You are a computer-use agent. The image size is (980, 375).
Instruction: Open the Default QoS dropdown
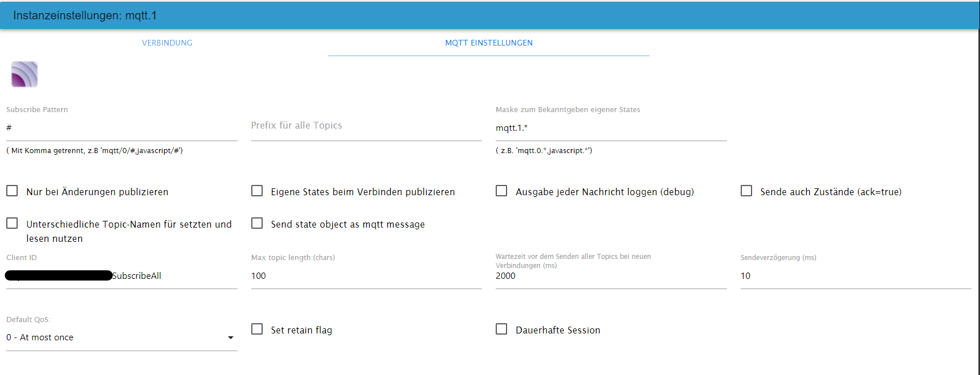point(114,337)
